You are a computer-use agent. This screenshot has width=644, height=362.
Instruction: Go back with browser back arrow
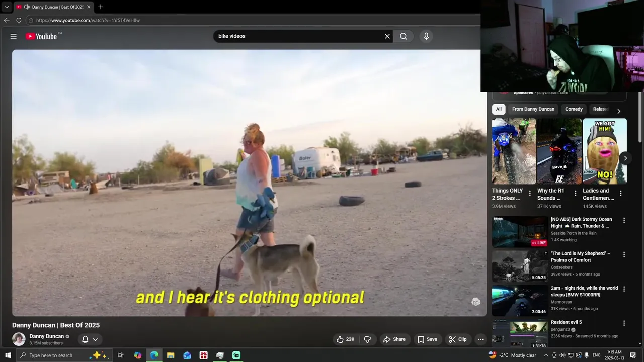(x=7, y=20)
